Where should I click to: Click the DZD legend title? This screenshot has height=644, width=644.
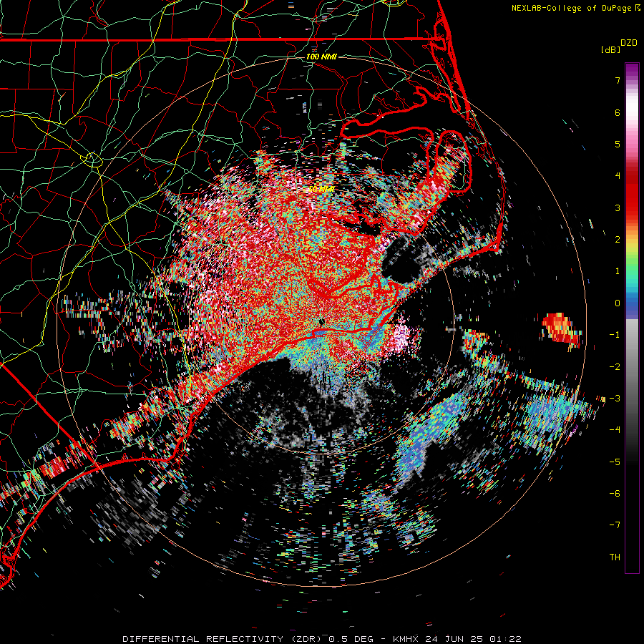pos(629,43)
